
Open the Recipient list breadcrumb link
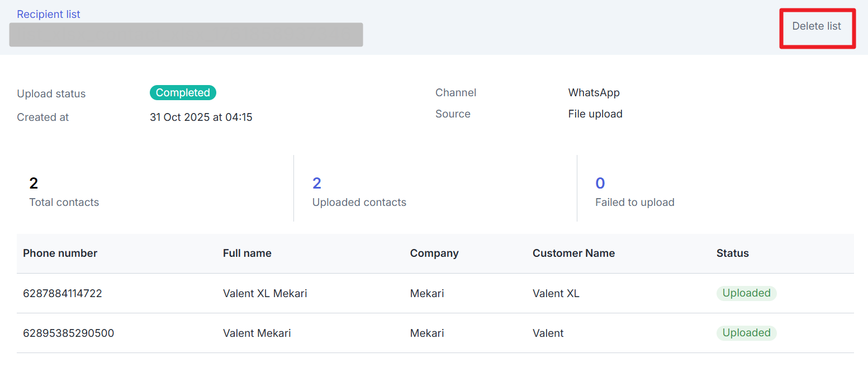49,15
